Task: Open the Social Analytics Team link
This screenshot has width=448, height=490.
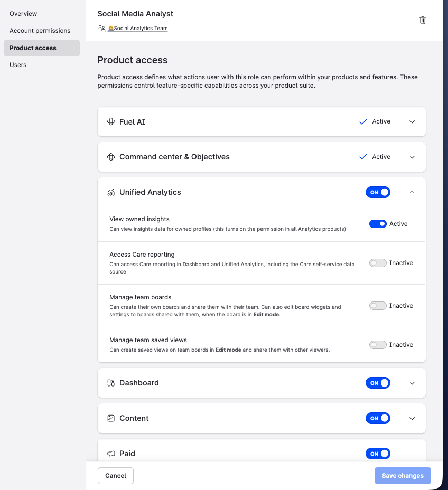Action: coord(138,28)
